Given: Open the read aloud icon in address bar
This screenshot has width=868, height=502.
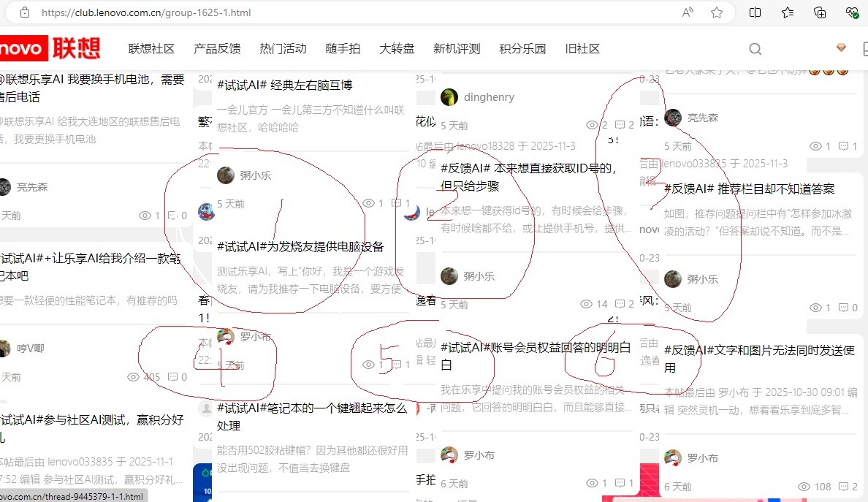Looking at the screenshot, I should point(688,12).
